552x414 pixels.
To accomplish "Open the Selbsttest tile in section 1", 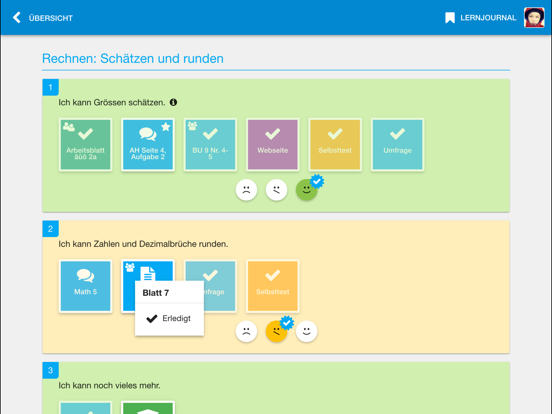I will pos(335,145).
